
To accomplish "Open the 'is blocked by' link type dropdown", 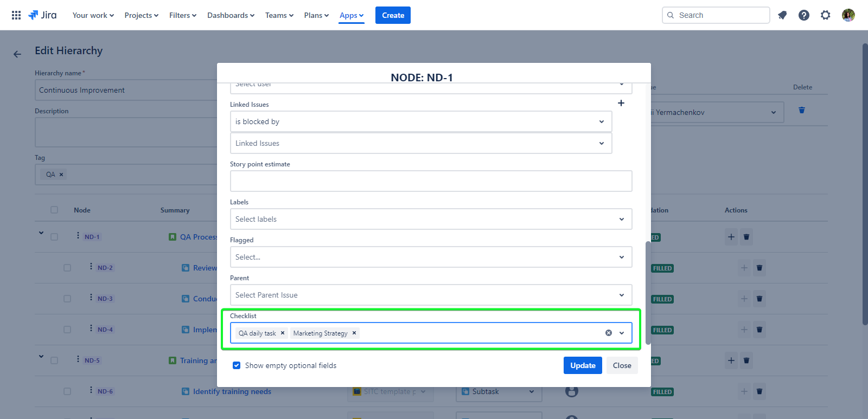I will point(420,121).
